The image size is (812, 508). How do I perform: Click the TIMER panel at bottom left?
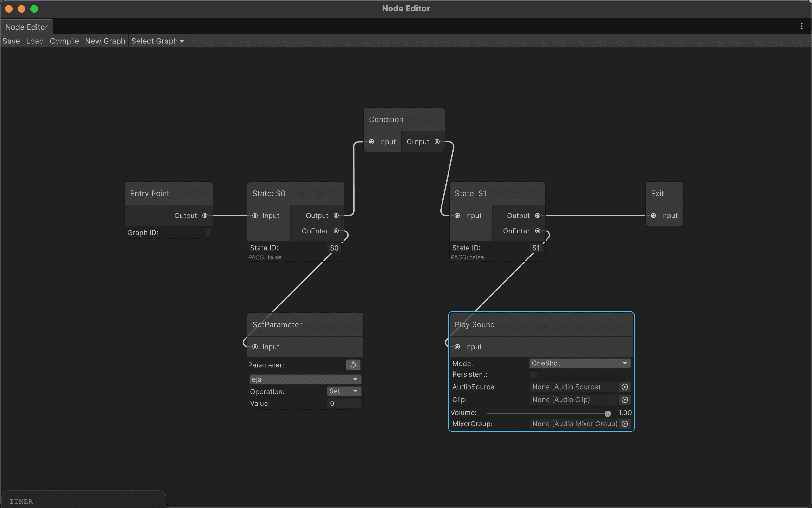click(83, 500)
